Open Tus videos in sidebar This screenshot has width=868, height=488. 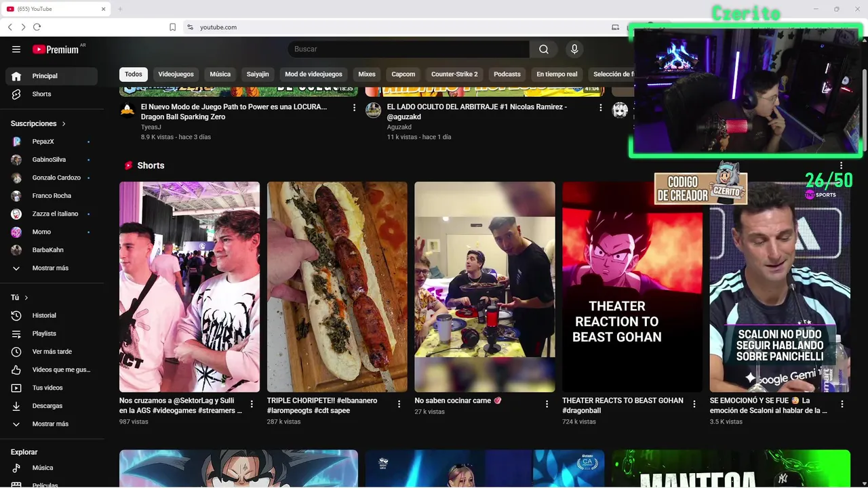point(52,388)
